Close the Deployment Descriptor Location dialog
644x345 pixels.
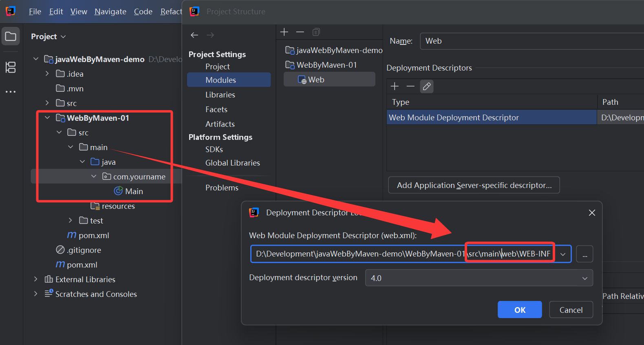click(x=592, y=212)
